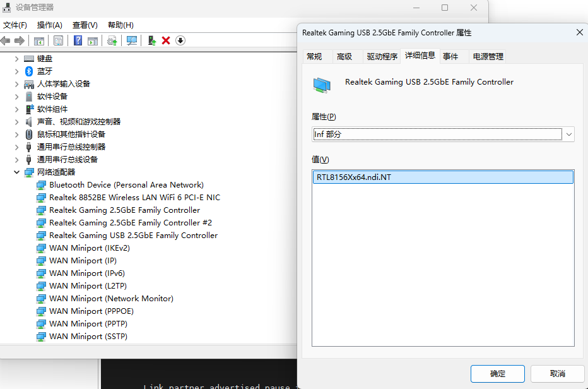Click the 人体学输入设备 category icon

[x=29, y=84]
